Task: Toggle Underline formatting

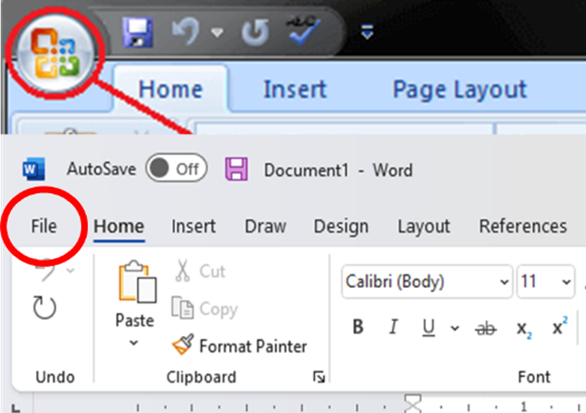Action: [428, 328]
